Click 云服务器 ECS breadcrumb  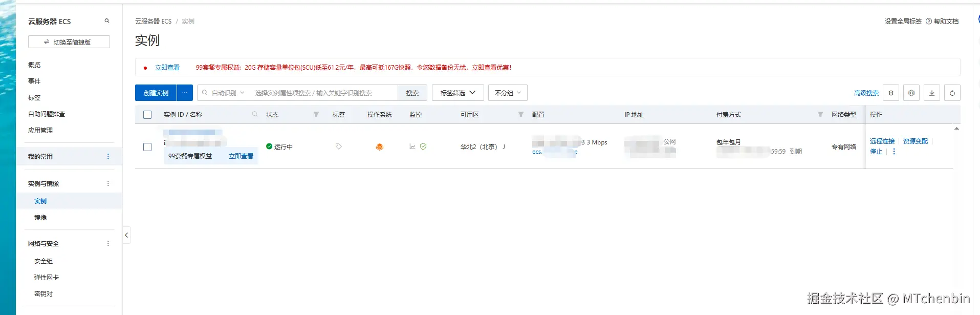pos(153,22)
